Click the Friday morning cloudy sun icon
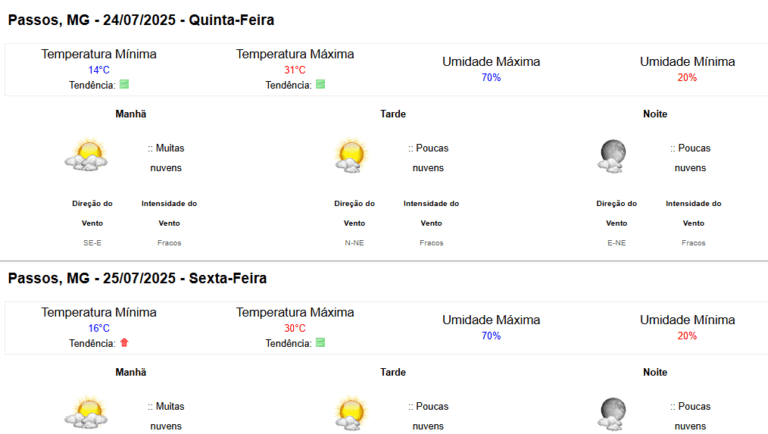This screenshot has width=768, height=434. [87, 412]
